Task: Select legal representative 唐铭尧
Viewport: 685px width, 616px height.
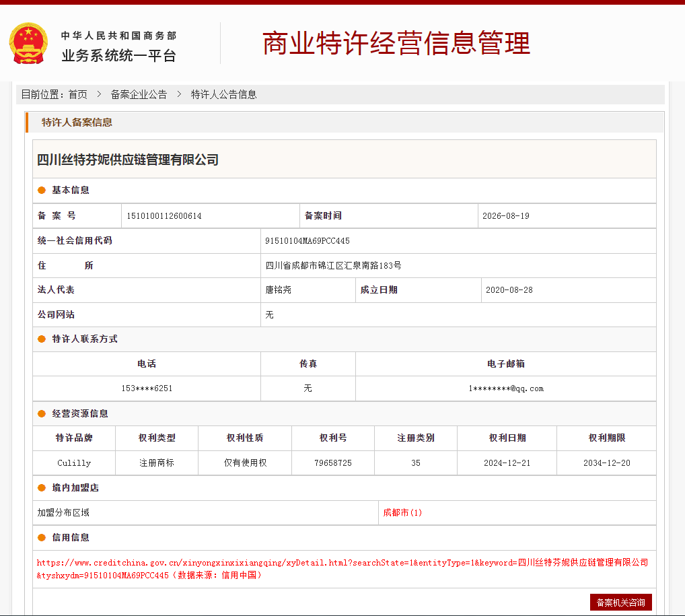Action: pos(279,290)
